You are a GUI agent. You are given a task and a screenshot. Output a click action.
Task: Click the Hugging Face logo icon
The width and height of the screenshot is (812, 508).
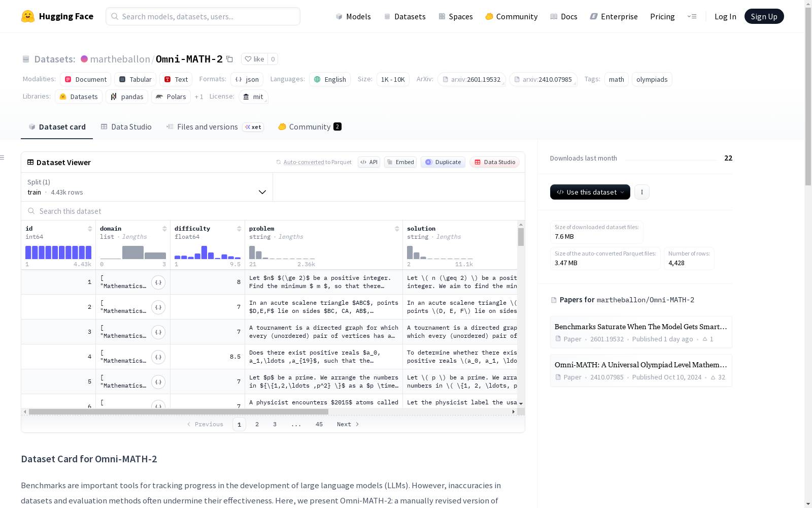[x=28, y=16]
